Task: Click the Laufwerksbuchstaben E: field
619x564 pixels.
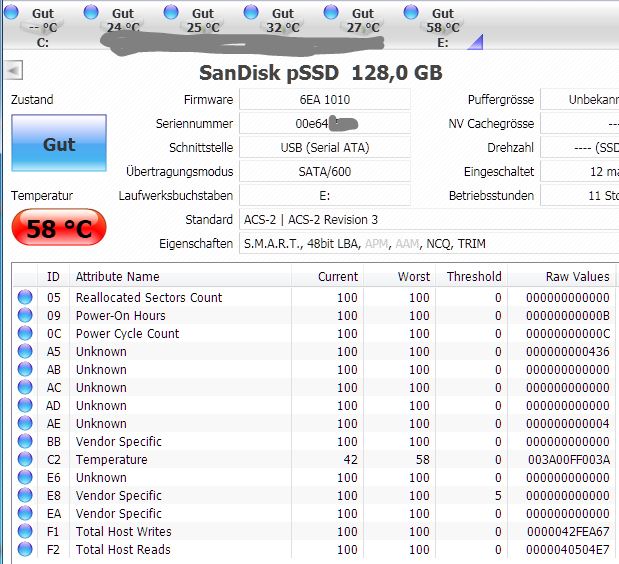Action: point(325,195)
